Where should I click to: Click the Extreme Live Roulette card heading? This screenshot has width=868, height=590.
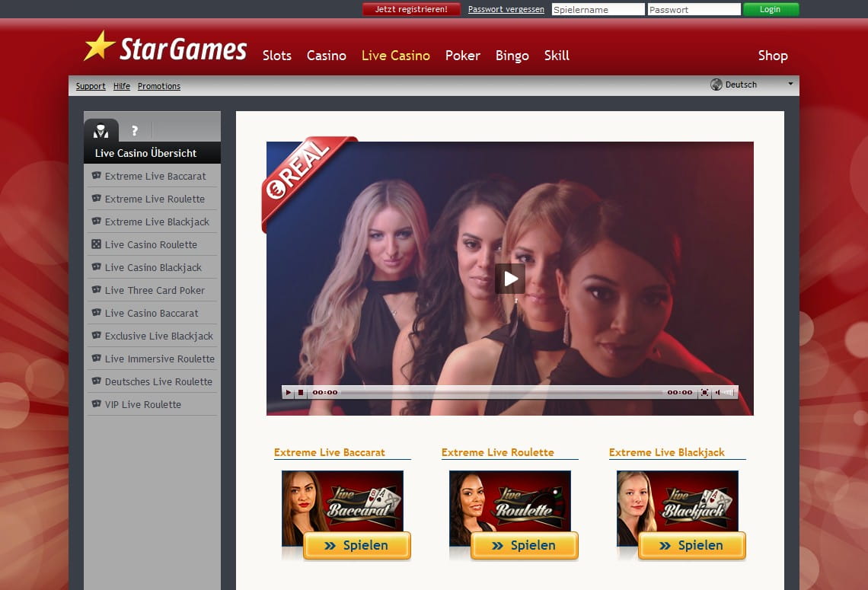[498, 452]
